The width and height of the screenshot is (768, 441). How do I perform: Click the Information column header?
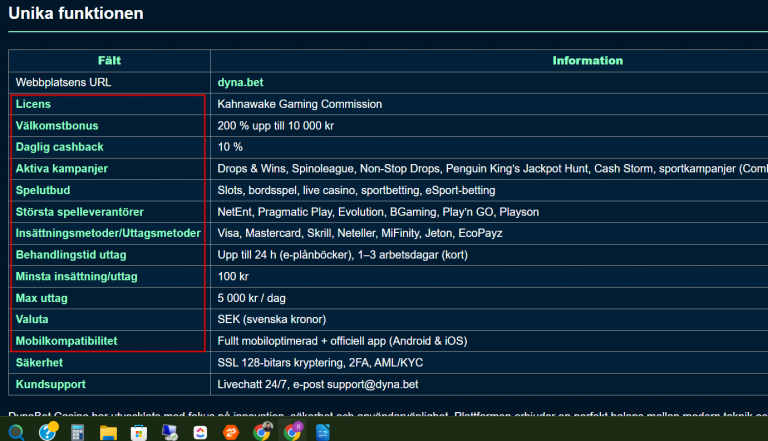click(x=588, y=61)
